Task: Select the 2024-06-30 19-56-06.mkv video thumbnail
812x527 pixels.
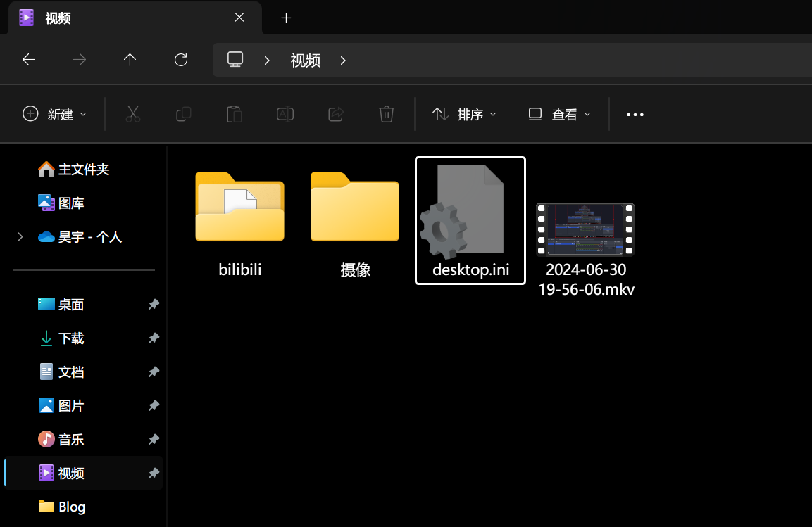Action: pos(585,230)
